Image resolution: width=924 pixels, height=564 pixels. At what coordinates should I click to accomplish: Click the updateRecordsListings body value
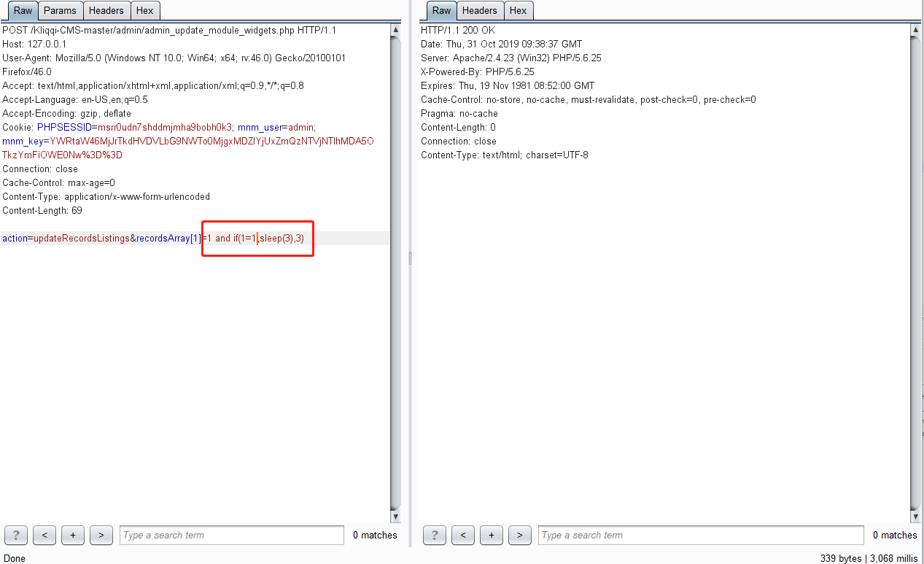click(x=82, y=238)
